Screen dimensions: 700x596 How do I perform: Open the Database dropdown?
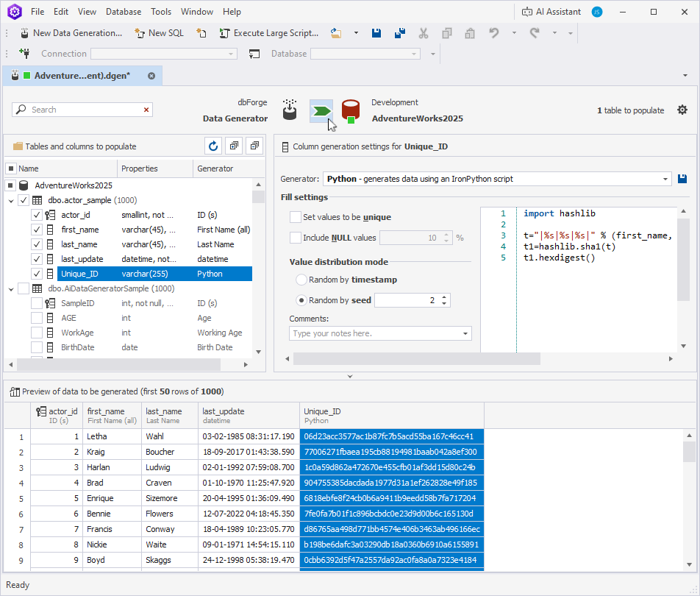(x=413, y=54)
